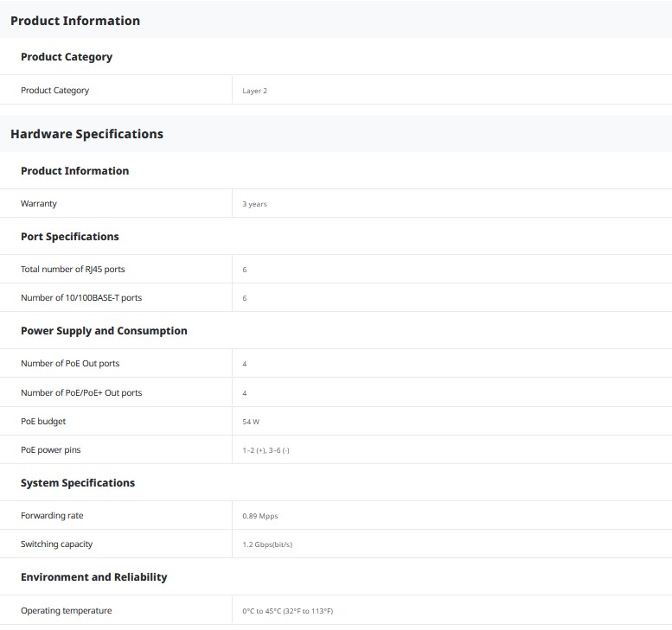
Task: Click the Switching capacity row label
Action: [x=56, y=544]
